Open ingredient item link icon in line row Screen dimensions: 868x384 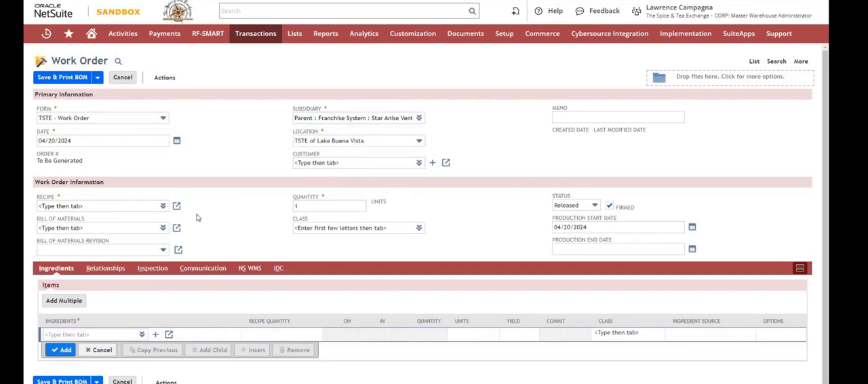tap(169, 334)
